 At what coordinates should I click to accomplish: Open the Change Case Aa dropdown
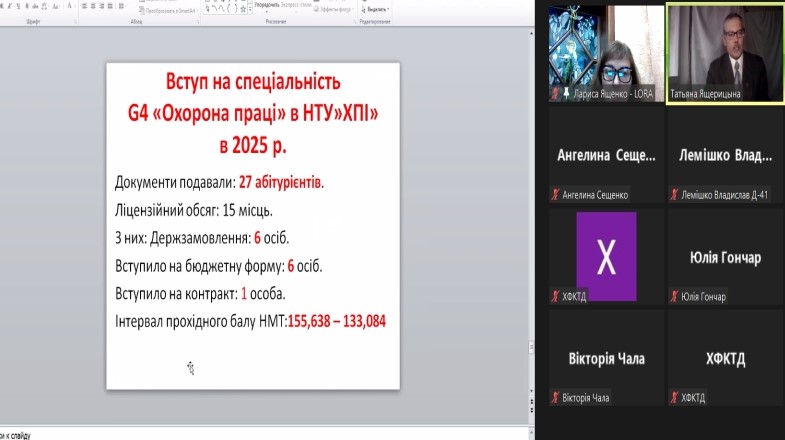pos(56,6)
